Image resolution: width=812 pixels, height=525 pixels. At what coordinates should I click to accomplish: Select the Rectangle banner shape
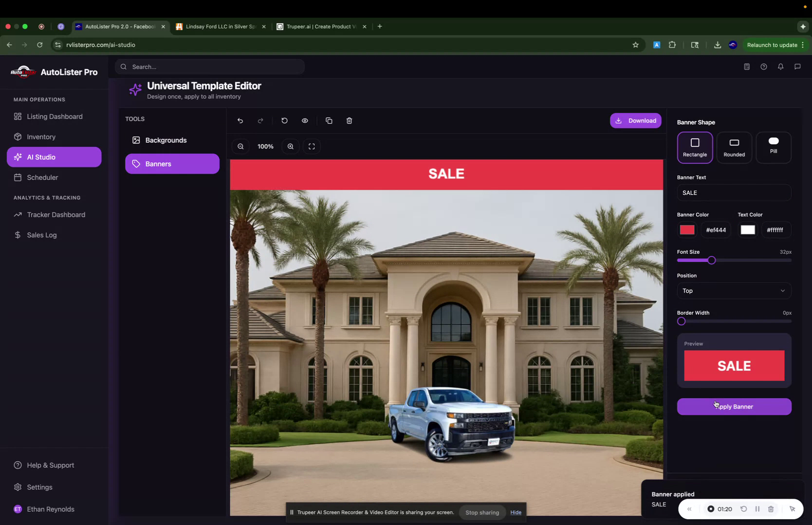tap(695, 147)
